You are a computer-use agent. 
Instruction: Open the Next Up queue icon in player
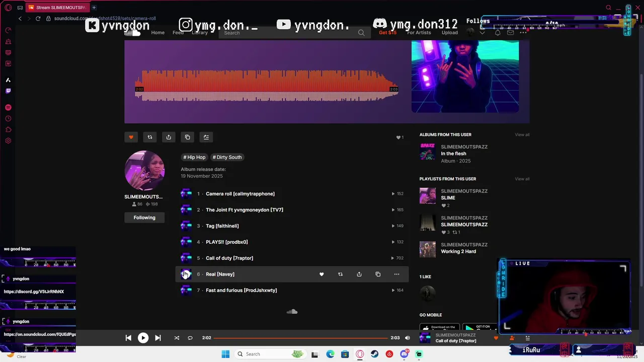pyautogui.click(x=527, y=338)
